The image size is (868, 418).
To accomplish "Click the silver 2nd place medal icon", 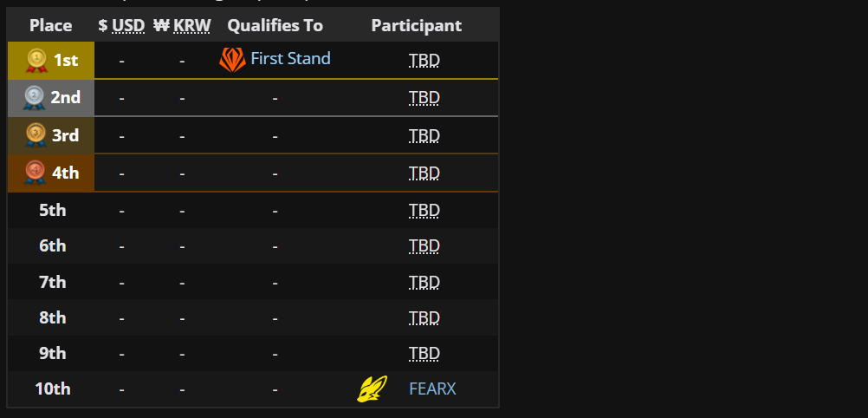I will [35, 98].
